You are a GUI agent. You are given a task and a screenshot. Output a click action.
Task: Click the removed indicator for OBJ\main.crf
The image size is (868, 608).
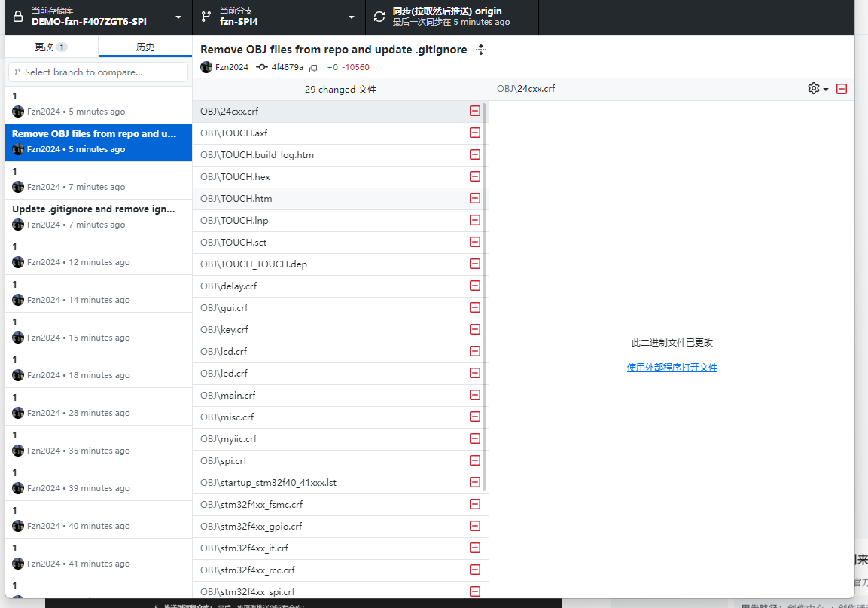point(475,395)
